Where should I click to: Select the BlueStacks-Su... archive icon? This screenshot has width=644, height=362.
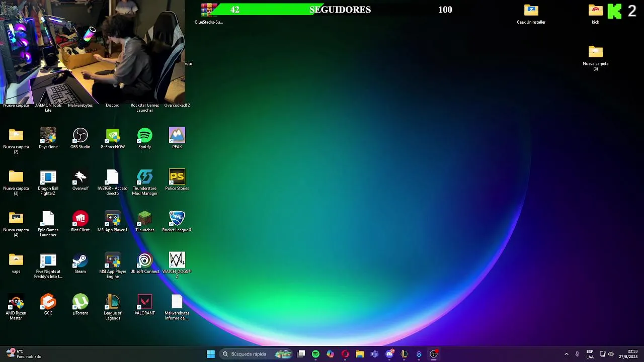(x=209, y=14)
